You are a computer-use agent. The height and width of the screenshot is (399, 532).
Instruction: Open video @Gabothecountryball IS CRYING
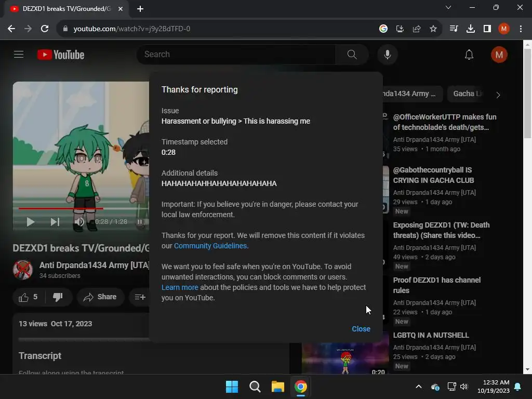[x=433, y=175]
